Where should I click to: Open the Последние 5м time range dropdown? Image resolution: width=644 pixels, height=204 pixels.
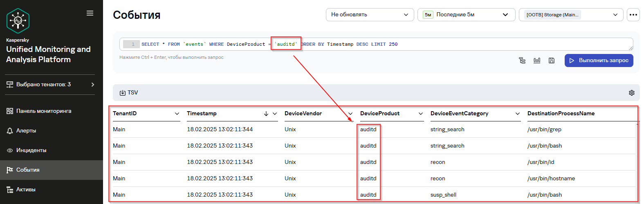pos(466,15)
